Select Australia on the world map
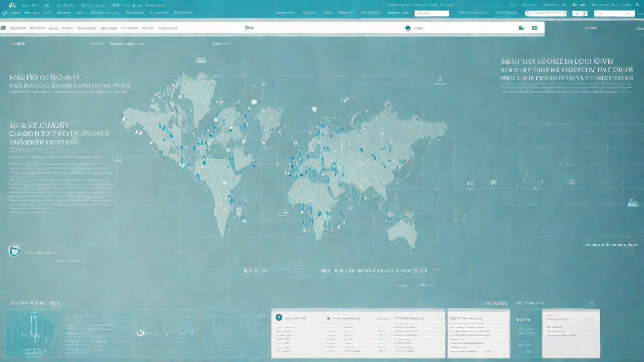The image size is (644, 362). tap(404, 232)
